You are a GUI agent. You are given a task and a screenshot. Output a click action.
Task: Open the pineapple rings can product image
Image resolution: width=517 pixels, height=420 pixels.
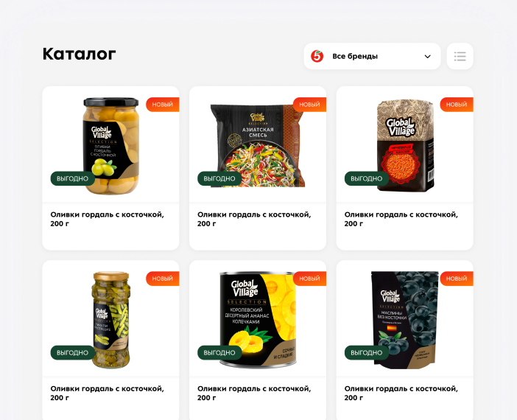click(x=258, y=320)
